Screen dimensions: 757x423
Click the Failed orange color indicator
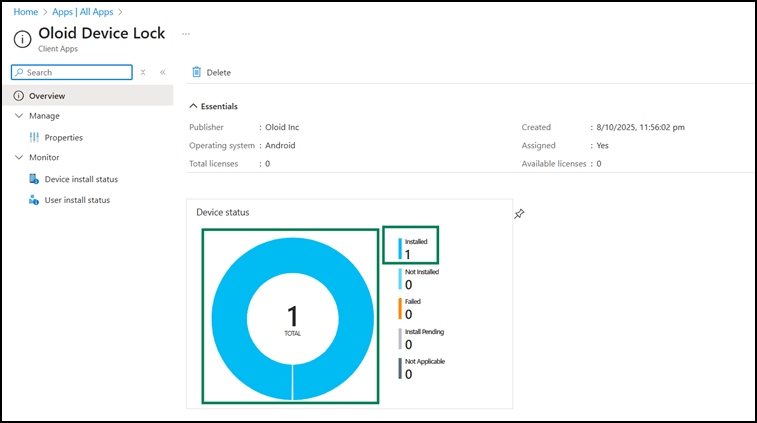400,309
